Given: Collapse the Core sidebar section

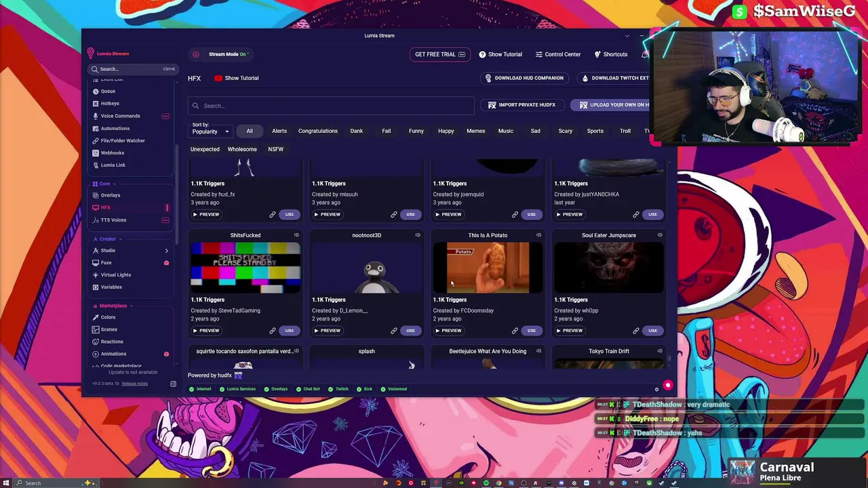Looking at the screenshot, I should coord(105,184).
